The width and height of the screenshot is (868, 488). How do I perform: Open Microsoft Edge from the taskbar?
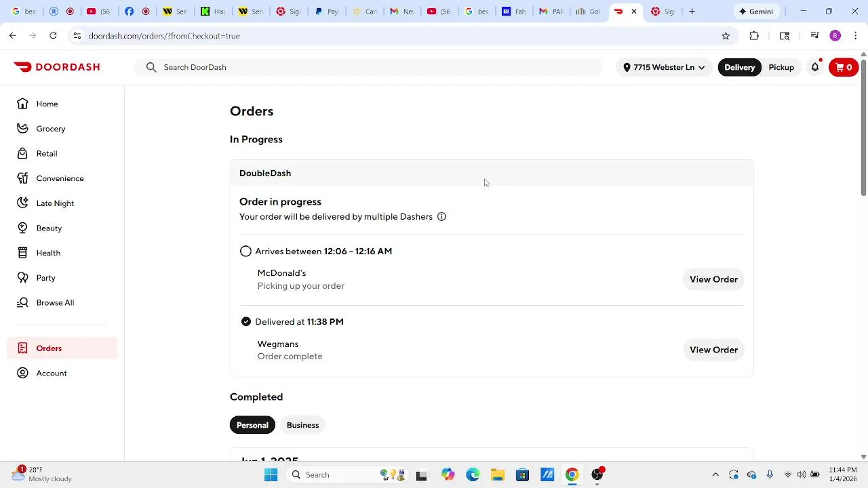click(473, 474)
